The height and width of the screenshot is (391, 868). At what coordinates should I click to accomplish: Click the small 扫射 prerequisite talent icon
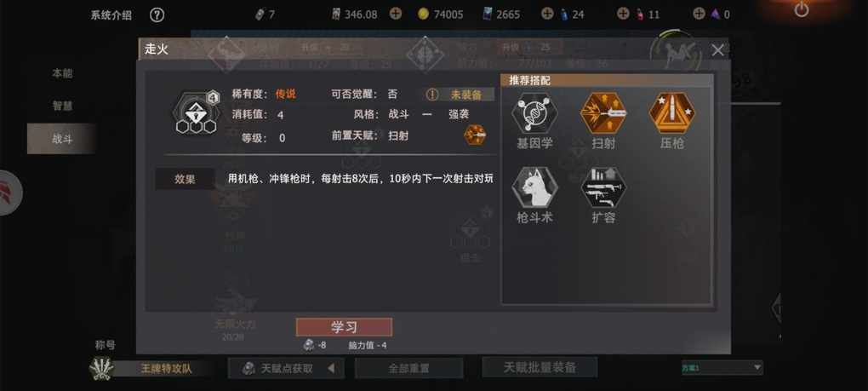tap(475, 135)
